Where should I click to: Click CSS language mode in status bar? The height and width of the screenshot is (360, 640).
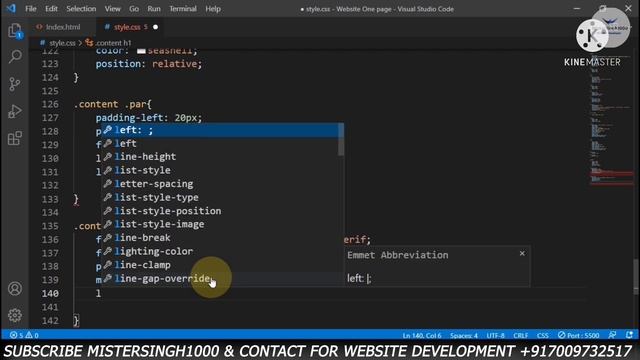click(542, 336)
